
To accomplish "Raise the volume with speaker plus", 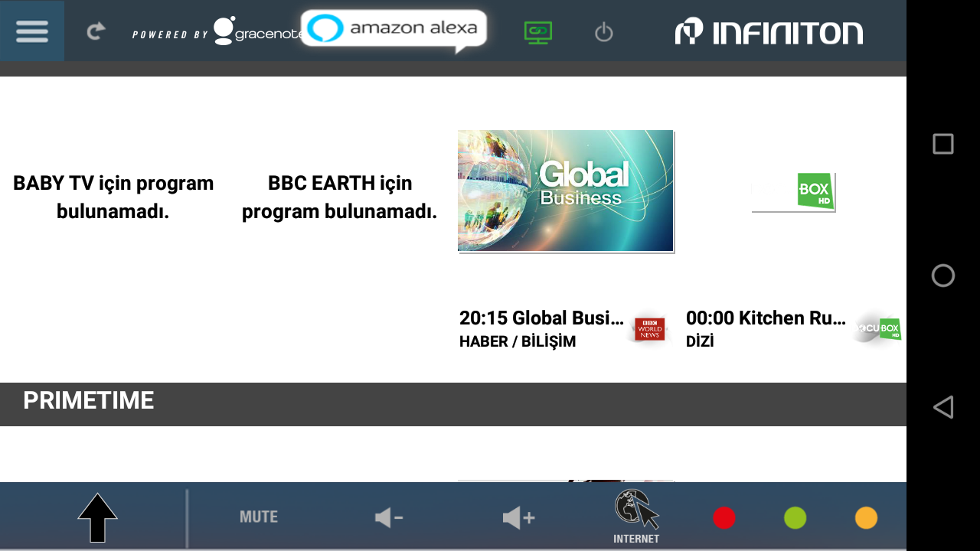I will (x=519, y=518).
